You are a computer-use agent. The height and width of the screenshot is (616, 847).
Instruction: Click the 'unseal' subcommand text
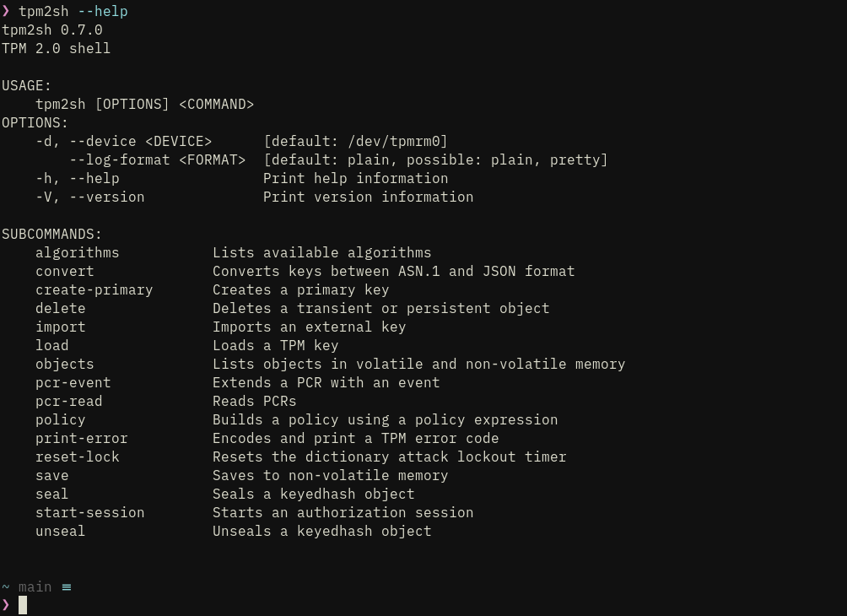point(61,531)
